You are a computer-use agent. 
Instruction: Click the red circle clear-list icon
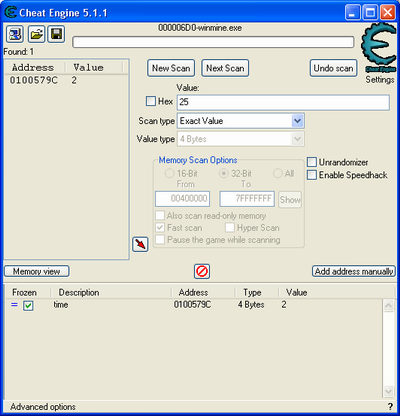202,271
